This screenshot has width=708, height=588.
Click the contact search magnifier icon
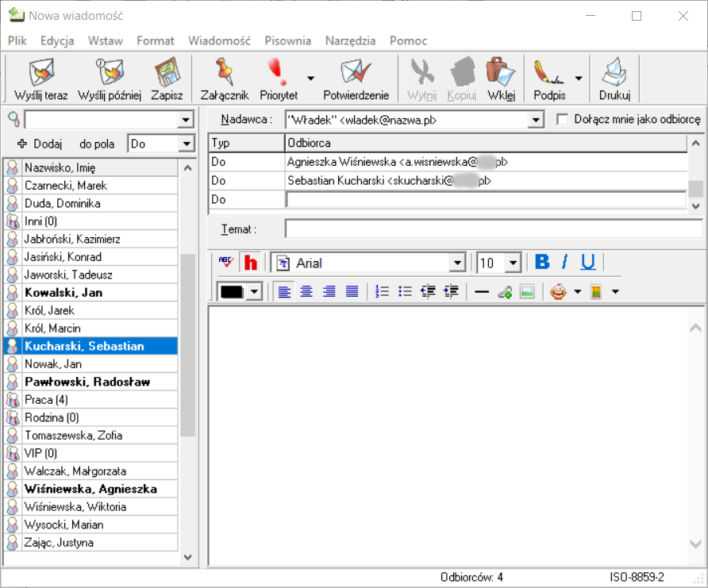[x=14, y=120]
